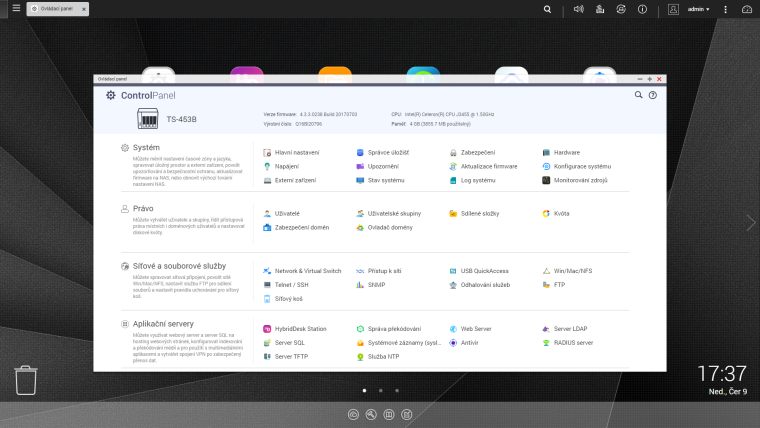Open Antivir settings

464,343
